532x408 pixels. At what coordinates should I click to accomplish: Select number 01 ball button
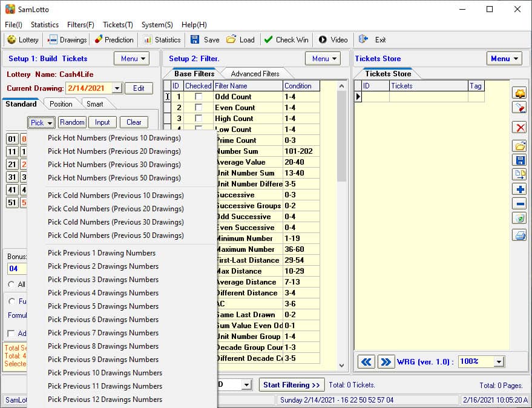pyautogui.click(x=12, y=139)
